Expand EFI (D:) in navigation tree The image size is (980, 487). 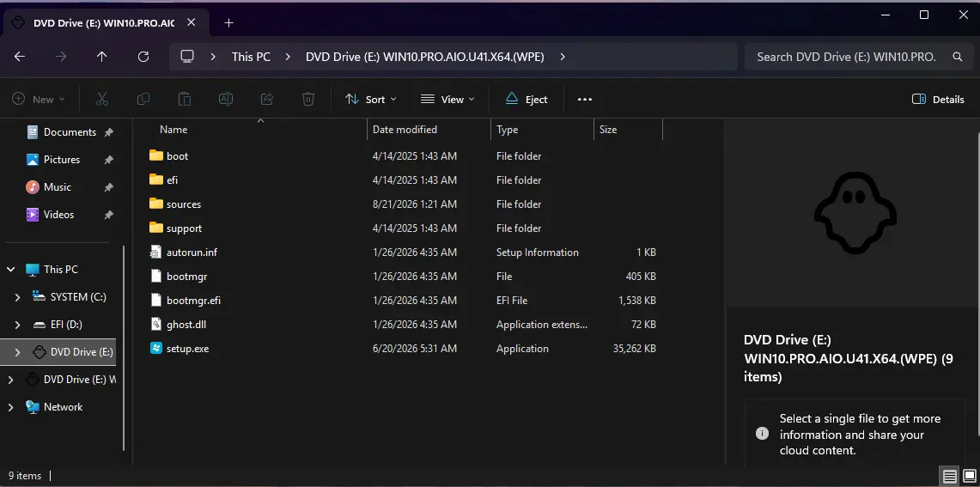[17, 325]
